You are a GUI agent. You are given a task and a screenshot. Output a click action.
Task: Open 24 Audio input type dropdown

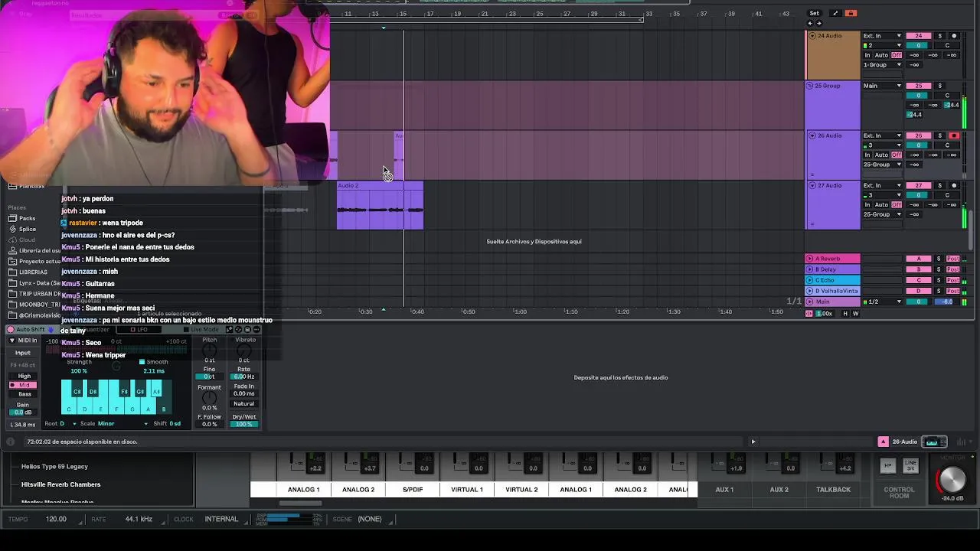tap(882, 36)
